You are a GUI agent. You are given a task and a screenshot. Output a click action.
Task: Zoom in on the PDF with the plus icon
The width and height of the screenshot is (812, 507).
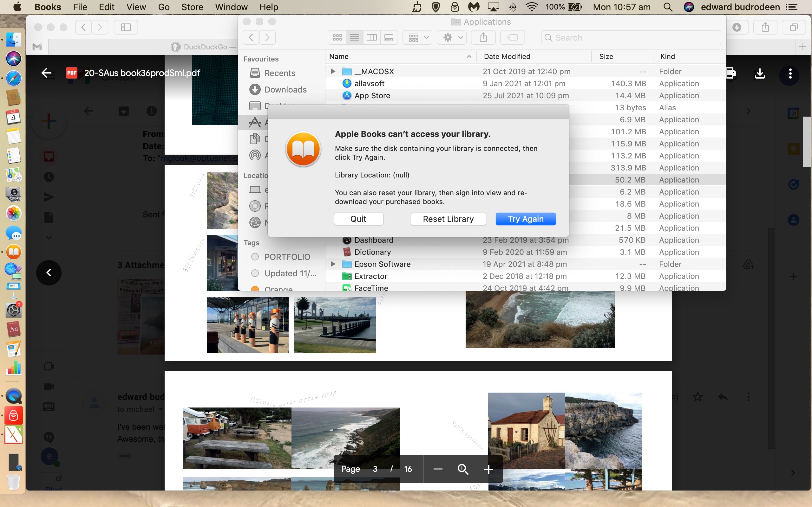click(x=488, y=469)
